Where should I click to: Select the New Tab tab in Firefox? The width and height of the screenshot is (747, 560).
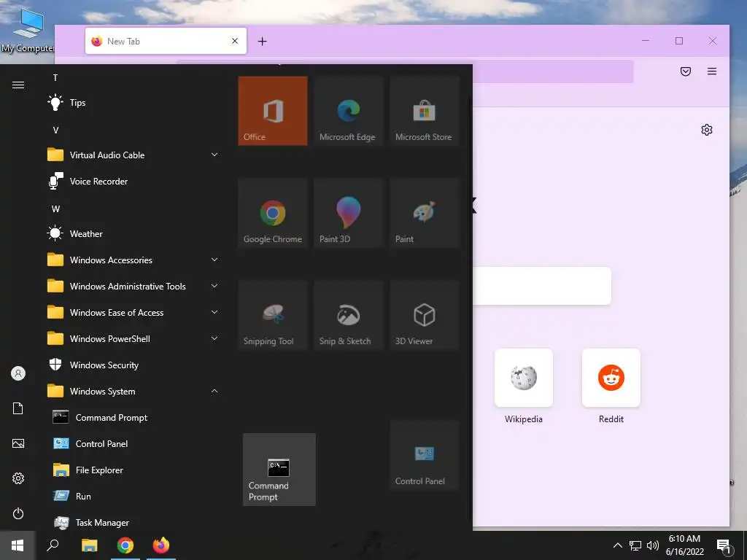(x=166, y=41)
